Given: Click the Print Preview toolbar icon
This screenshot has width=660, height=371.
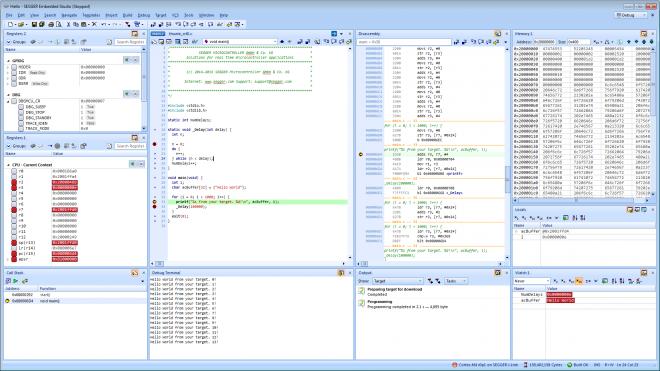Looking at the screenshot, I should point(59,24).
